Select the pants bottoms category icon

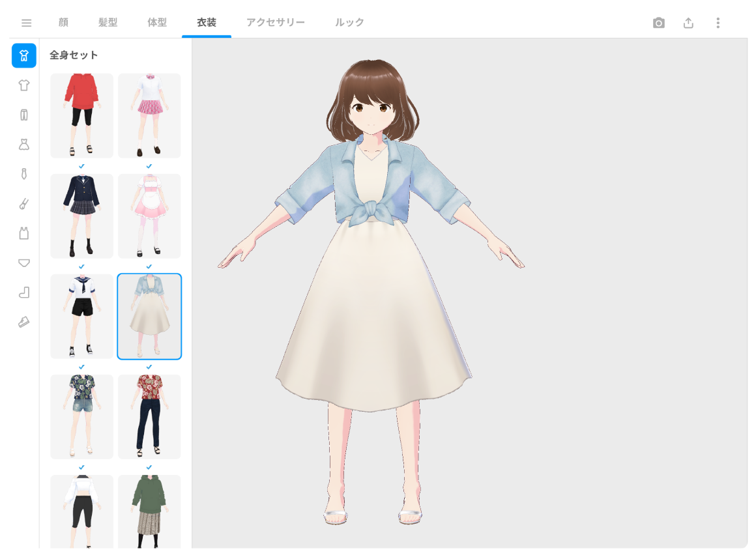[24, 115]
